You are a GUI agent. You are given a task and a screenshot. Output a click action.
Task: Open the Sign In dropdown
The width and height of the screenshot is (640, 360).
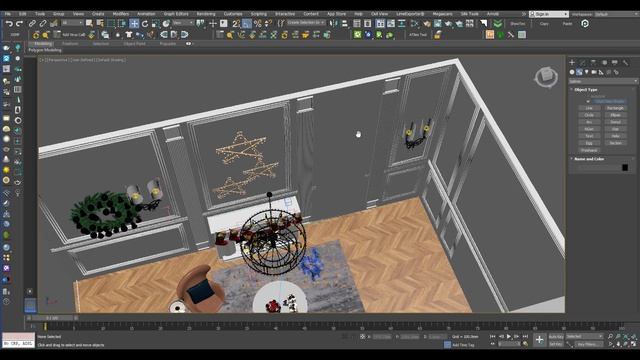pyautogui.click(x=549, y=14)
